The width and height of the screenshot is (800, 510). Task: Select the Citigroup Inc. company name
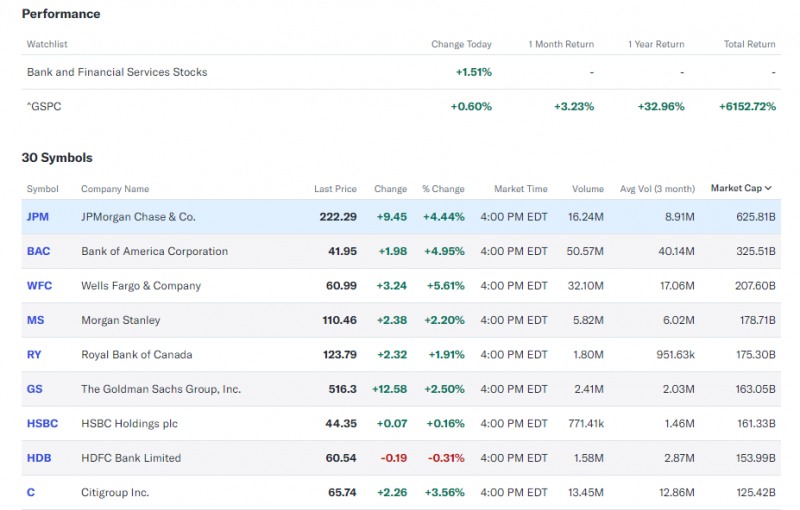(x=115, y=492)
